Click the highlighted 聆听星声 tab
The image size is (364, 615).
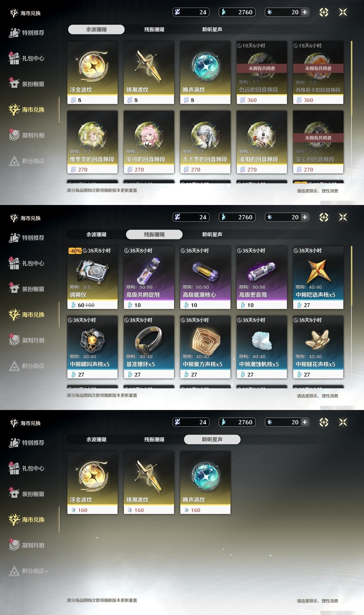coord(212,439)
